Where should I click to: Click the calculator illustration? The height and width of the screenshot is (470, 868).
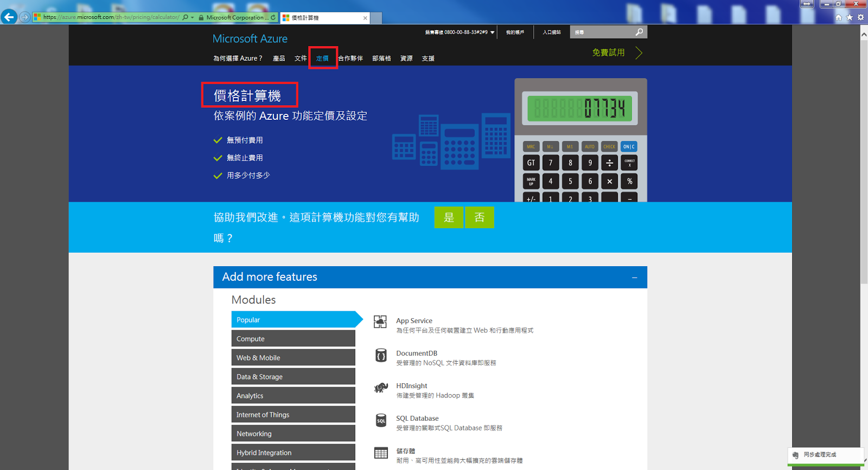point(580,140)
